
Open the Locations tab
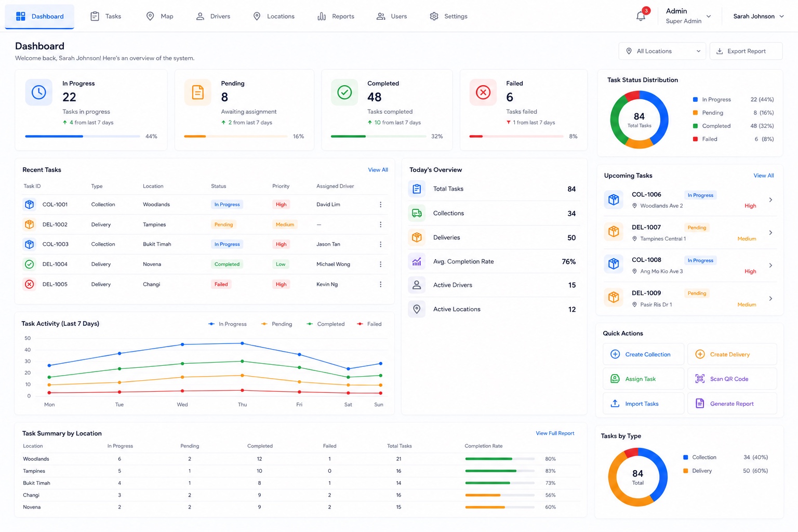[x=273, y=16]
